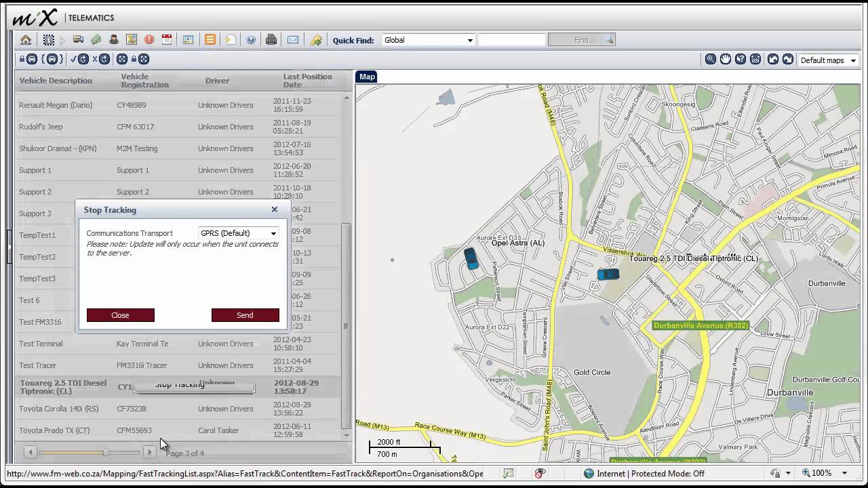
Task: Click the blue table grid icon
Action: pos(189,40)
